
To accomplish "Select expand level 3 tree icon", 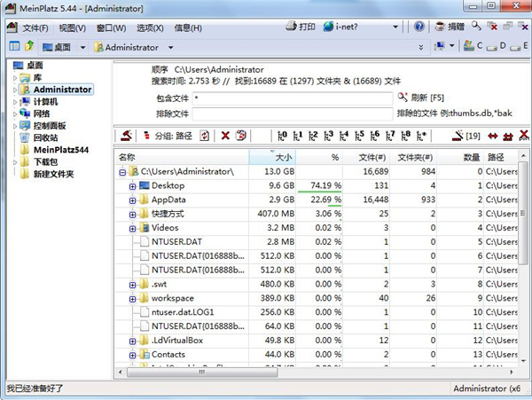I will pyautogui.click(x=328, y=136).
